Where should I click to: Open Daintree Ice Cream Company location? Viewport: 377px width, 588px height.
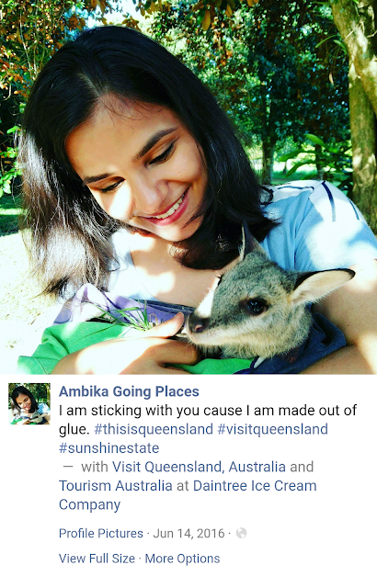tap(188, 495)
